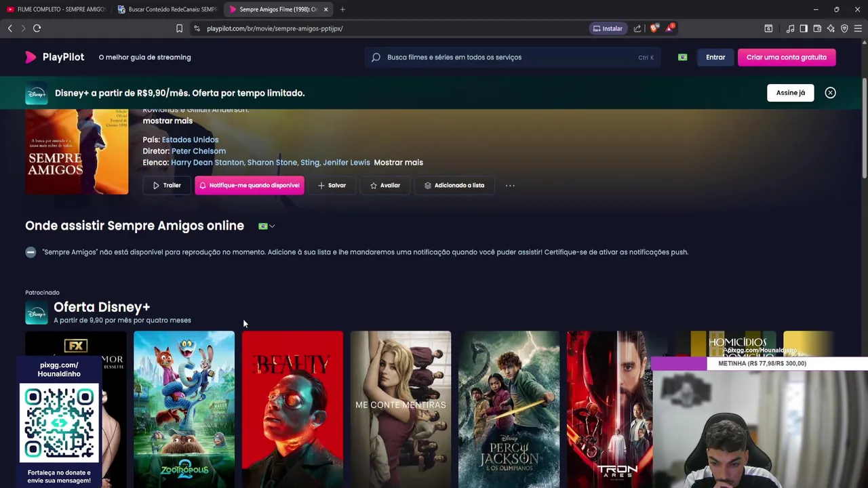Expand description with mostrar mais
Screen dimensions: 868x488
[167, 121]
